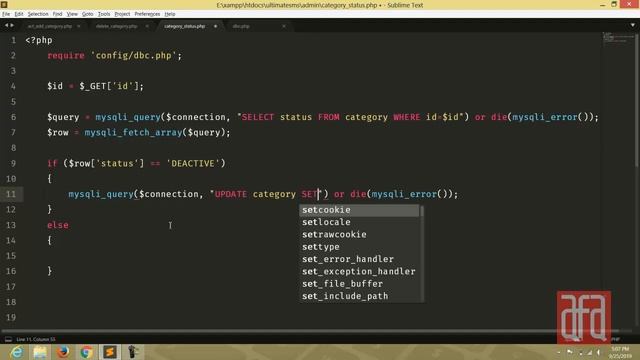
Task: Open the system clock in taskbar
Action: (620, 352)
